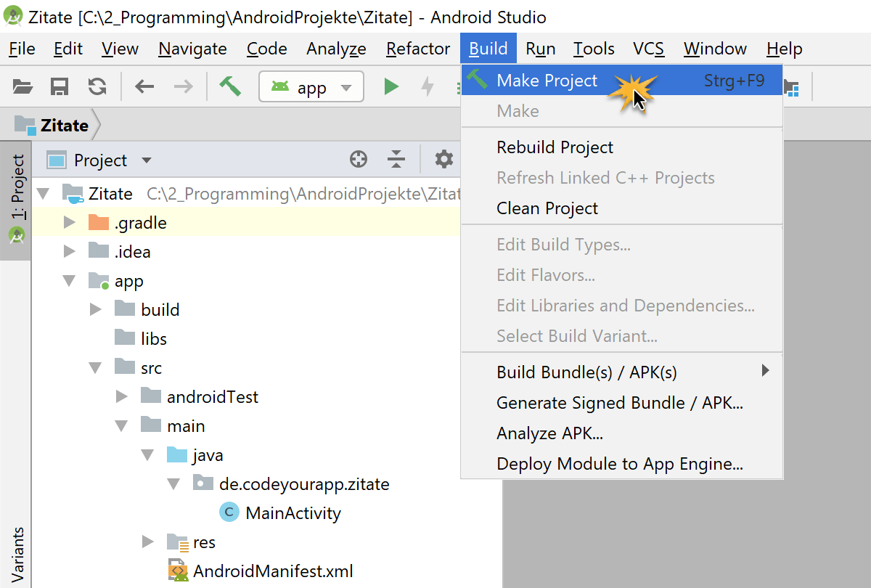
Task: Click the Collapse All icon in Project panel
Action: (396, 160)
